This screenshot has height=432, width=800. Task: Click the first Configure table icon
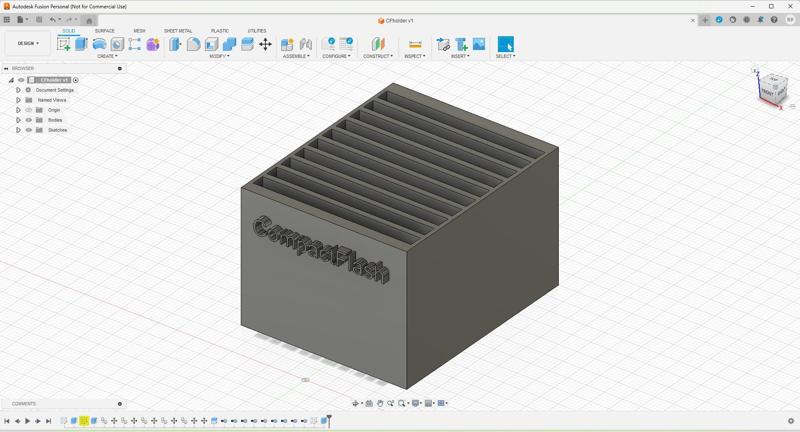[x=329, y=44]
